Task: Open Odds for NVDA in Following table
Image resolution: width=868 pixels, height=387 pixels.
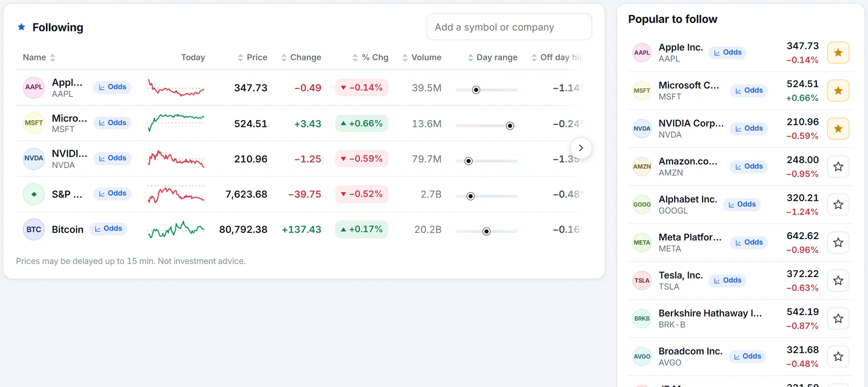Action: 112,158
